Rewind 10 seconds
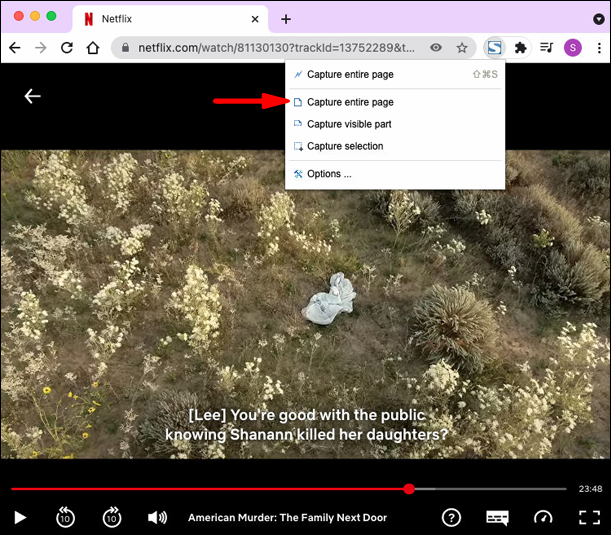This screenshot has width=611, height=535. pyautogui.click(x=65, y=517)
